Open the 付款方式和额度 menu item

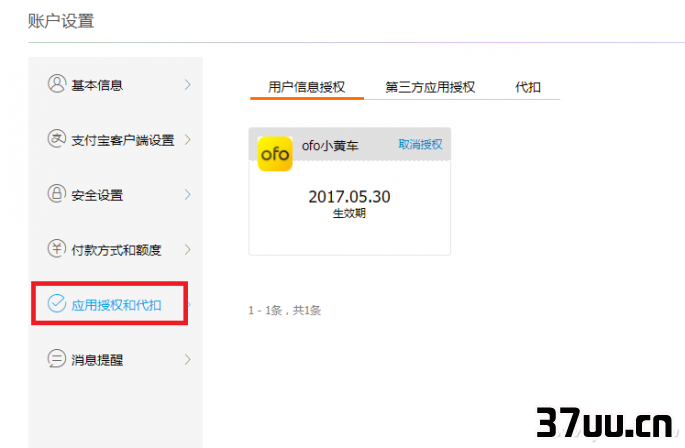(116, 250)
